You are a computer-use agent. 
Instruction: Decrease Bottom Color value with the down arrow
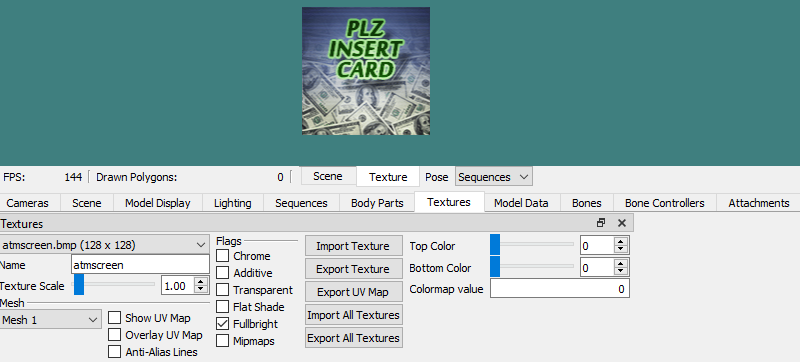pyautogui.click(x=620, y=271)
